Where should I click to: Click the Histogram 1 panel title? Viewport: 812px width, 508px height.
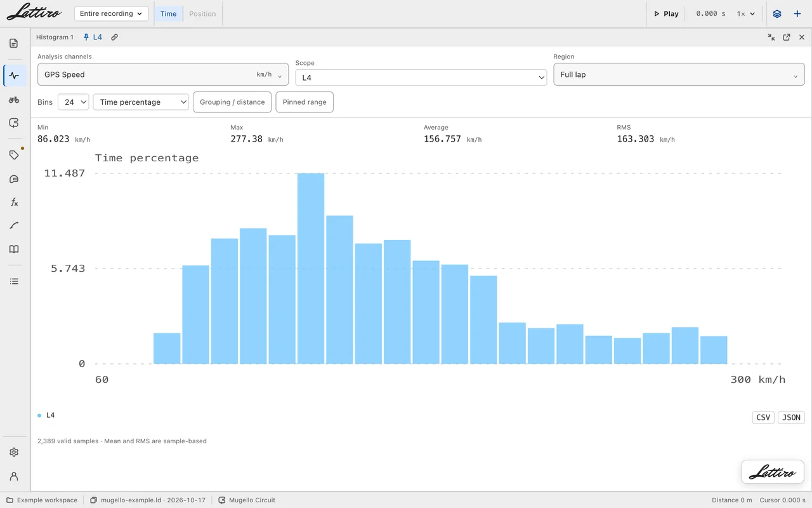click(55, 37)
